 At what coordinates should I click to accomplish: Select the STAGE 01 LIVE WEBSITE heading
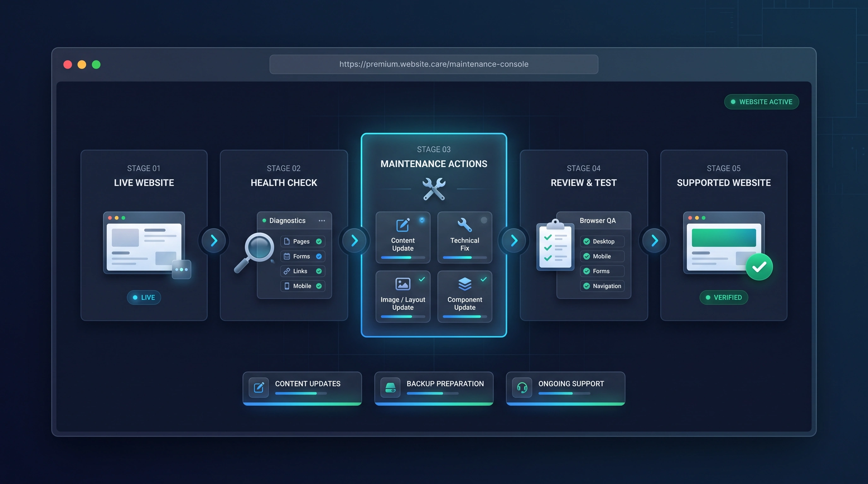144,176
